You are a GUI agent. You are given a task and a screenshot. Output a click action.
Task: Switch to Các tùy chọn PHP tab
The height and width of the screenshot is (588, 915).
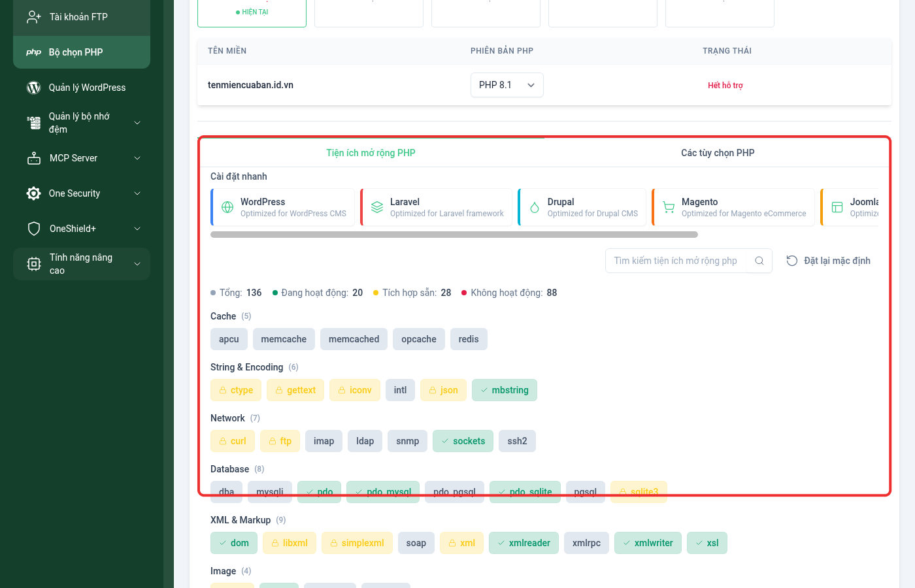click(718, 153)
